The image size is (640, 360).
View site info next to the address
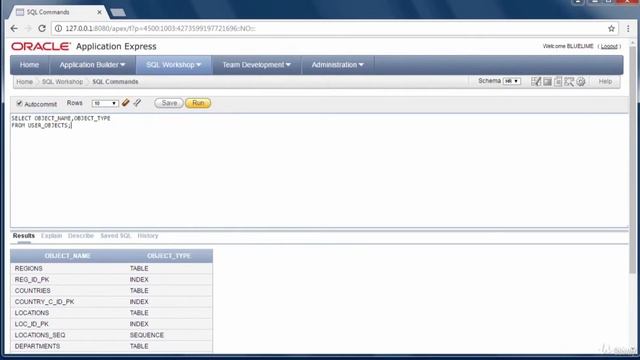tap(58, 29)
